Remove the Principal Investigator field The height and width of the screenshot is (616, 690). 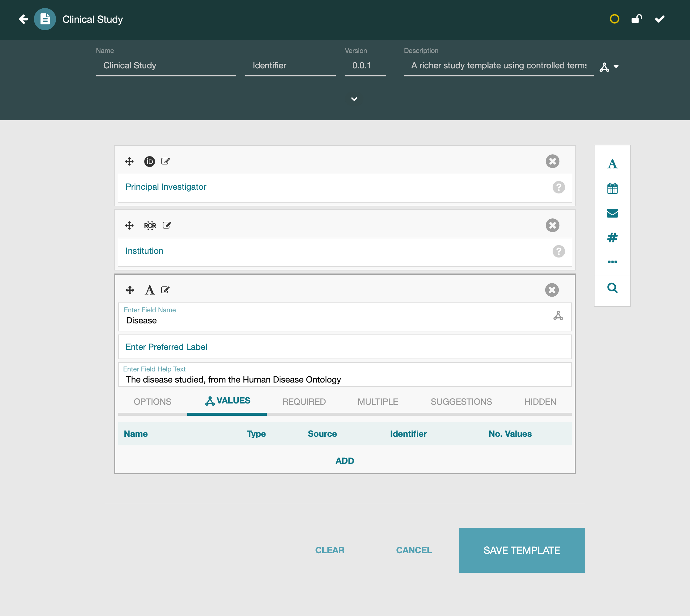(x=553, y=161)
